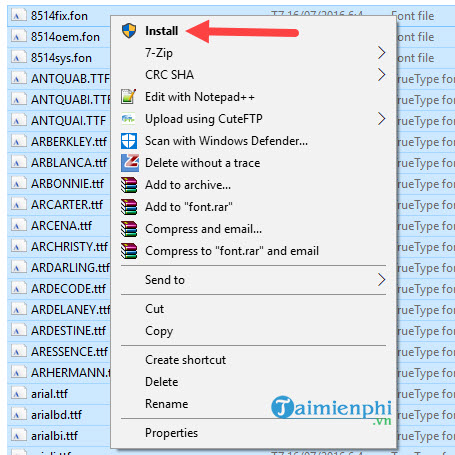Select the file name ARBONNIE.ttf
455x455 pixels.
tap(67, 184)
